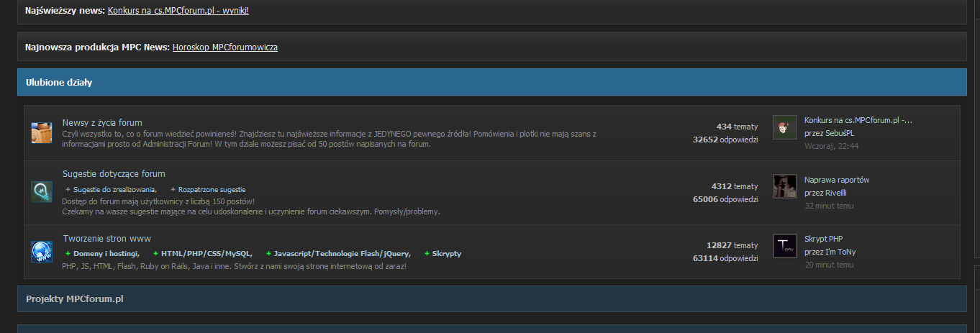980x333 pixels.
Task: View SebuśPL's avatar beside the Konkurs post
Action: [x=785, y=127]
